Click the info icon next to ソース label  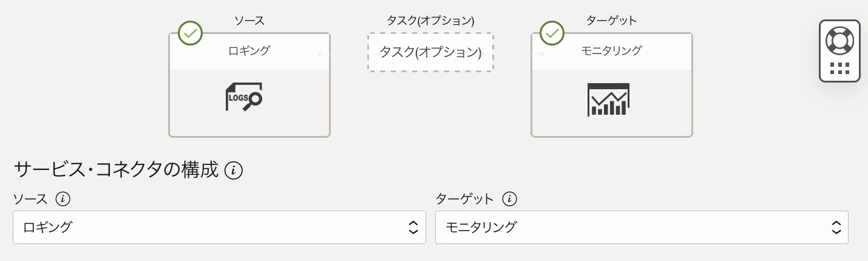pos(63,198)
